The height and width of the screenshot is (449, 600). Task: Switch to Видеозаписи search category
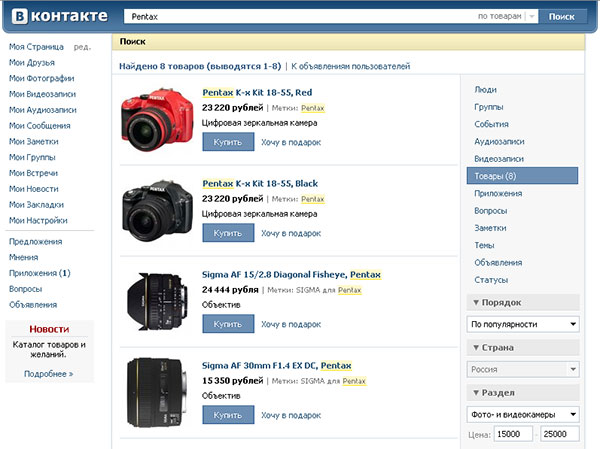(x=499, y=158)
